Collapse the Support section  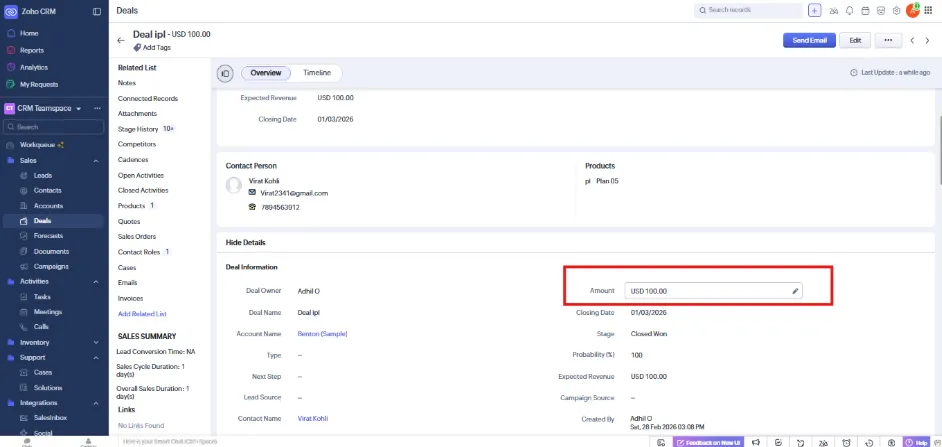96,357
